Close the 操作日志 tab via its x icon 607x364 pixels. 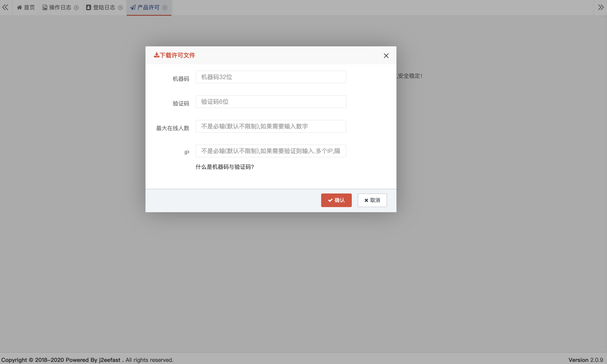click(76, 8)
